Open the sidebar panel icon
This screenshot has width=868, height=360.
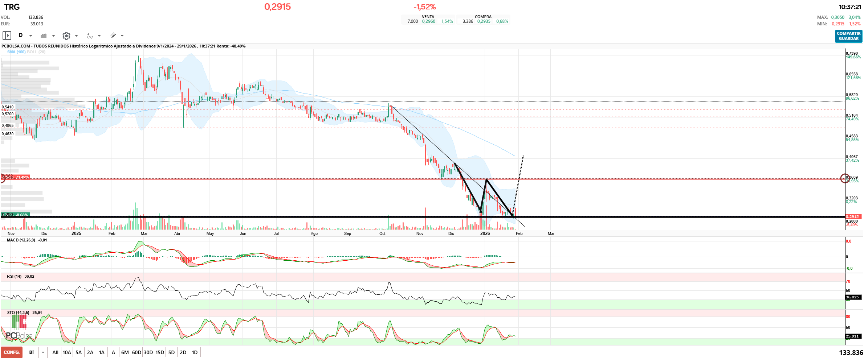pyautogui.click(x=7, y=36)
